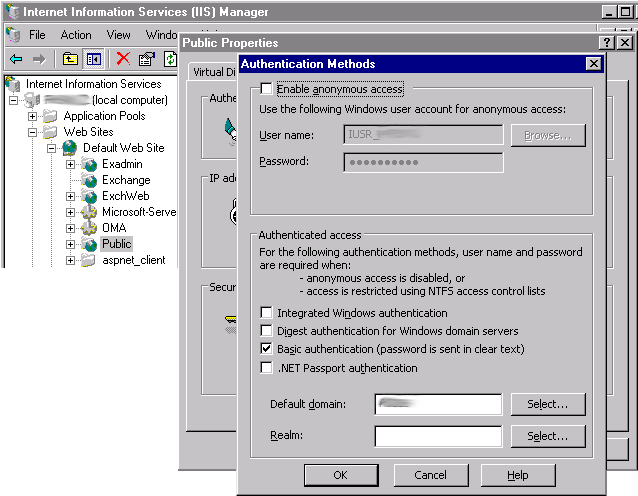The image size is (638, 496).
Task: Expand the Application Pools node
Action: [x=33, y=116]
